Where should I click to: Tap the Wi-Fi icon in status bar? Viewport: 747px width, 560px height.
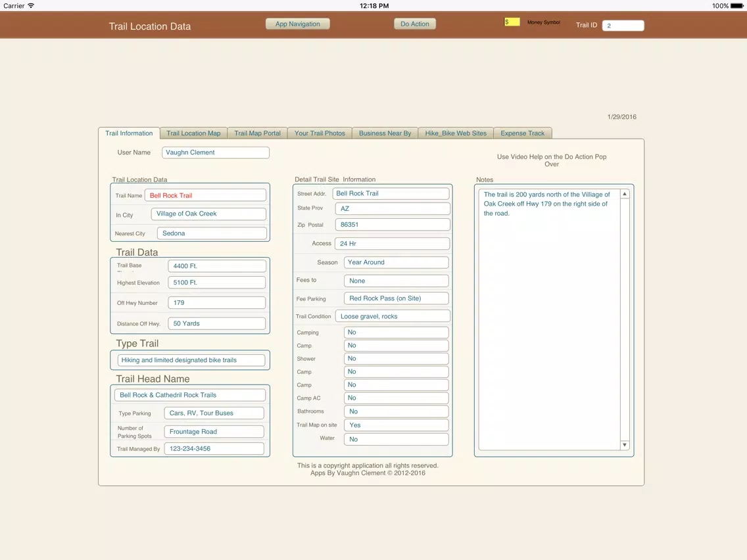(31, 6)
